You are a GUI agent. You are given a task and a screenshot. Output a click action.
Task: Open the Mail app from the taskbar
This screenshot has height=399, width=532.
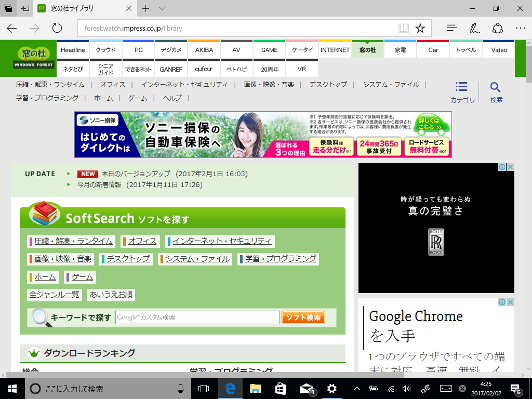pyautogui.click(x=305, y=389)
